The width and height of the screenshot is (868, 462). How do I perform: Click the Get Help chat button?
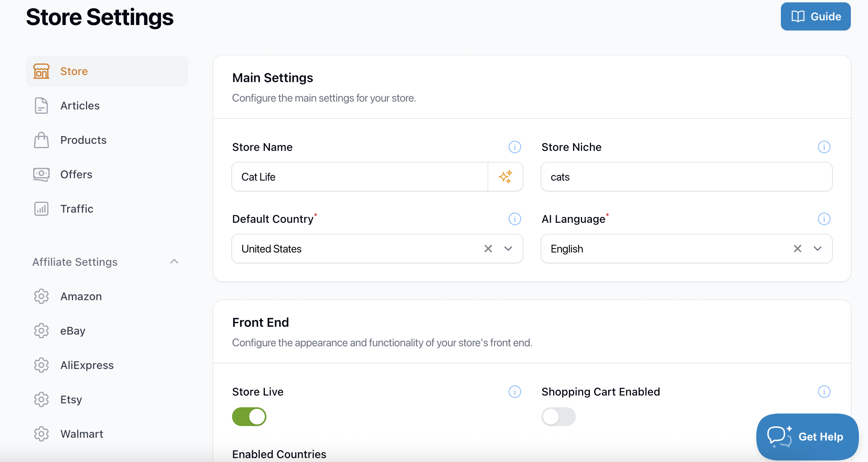807,437
